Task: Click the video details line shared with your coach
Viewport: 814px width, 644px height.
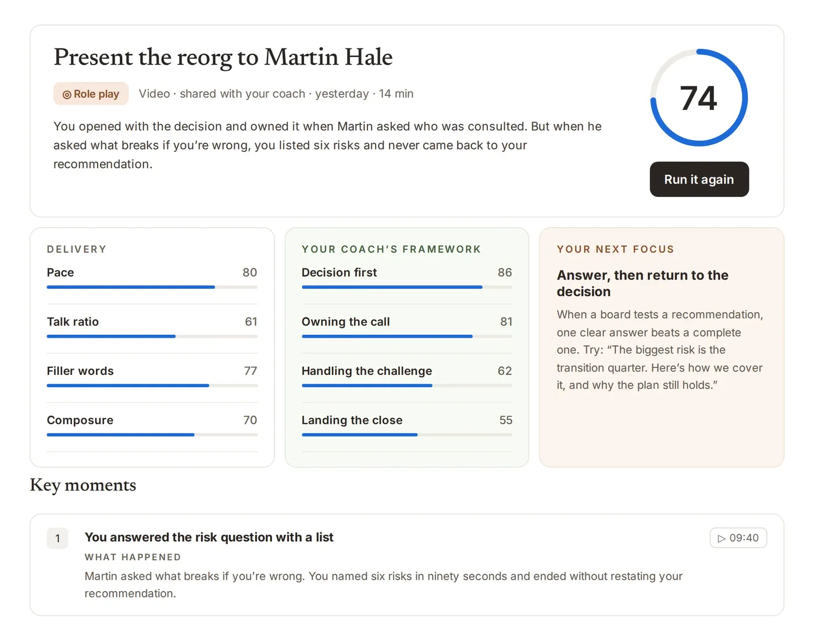Action: pos(276,94)
